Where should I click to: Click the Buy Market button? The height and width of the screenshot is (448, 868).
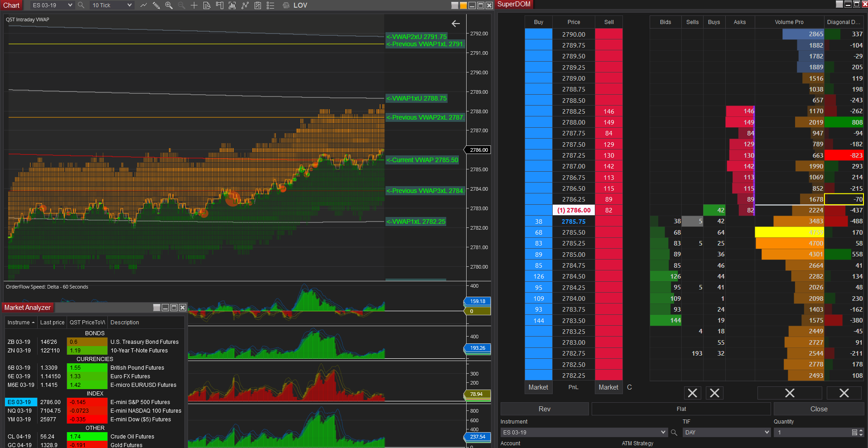coord(538,387)
